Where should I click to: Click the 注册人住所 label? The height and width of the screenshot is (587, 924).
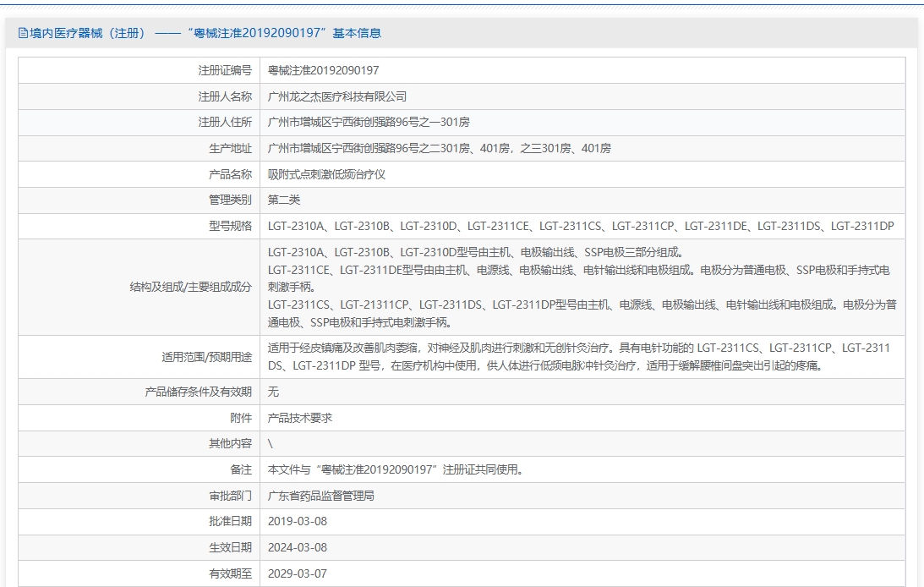225,123
